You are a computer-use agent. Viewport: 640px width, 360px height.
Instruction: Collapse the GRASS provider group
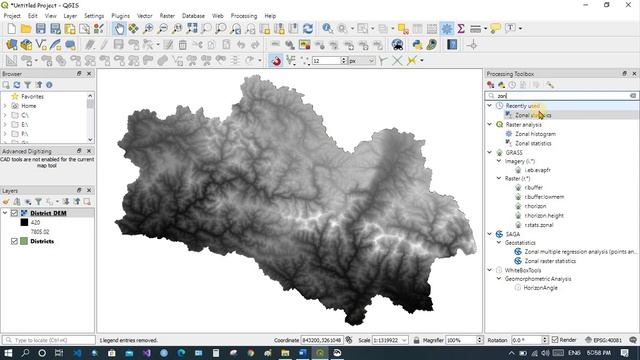point(489,152)
